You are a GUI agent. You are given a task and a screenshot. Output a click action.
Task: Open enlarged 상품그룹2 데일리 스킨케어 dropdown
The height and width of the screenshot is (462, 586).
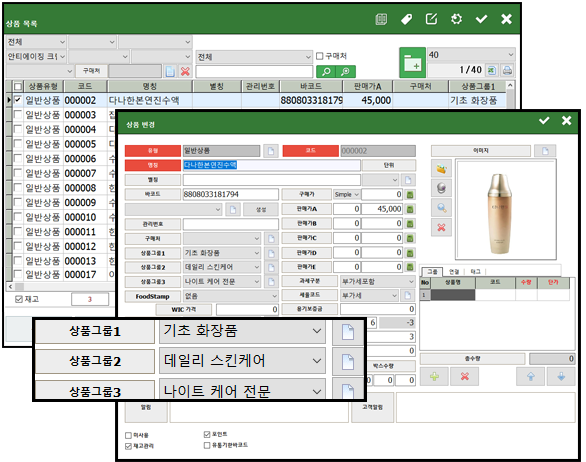click(x=242, y=361)
